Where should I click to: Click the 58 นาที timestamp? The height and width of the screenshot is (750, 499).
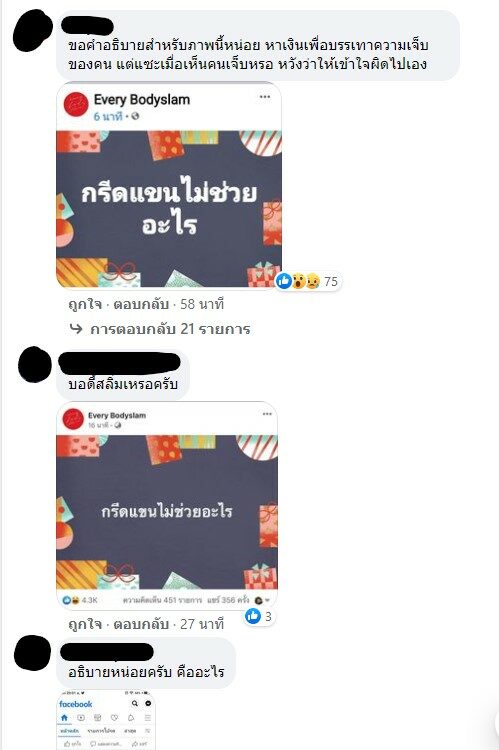click(202, 304)
